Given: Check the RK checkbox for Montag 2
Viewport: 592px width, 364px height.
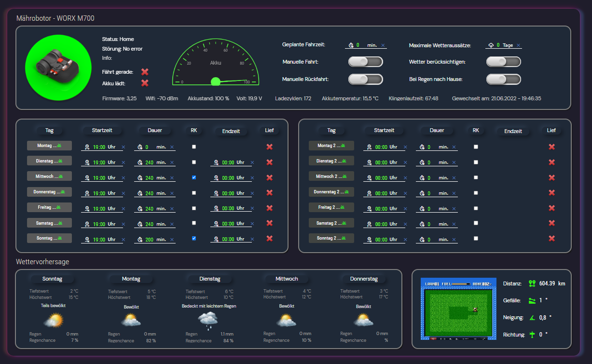Looking at the screenshot, I should click(476, 147).
